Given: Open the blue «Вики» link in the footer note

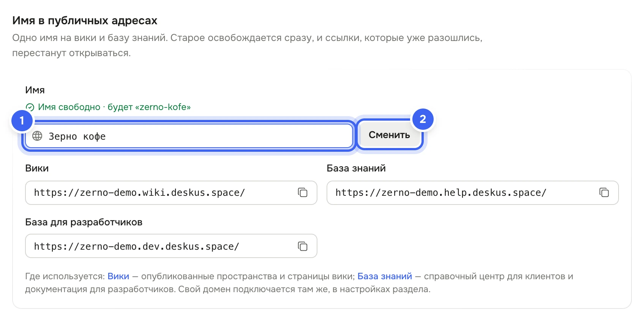Looking at the screenshot, I should 118,276.
